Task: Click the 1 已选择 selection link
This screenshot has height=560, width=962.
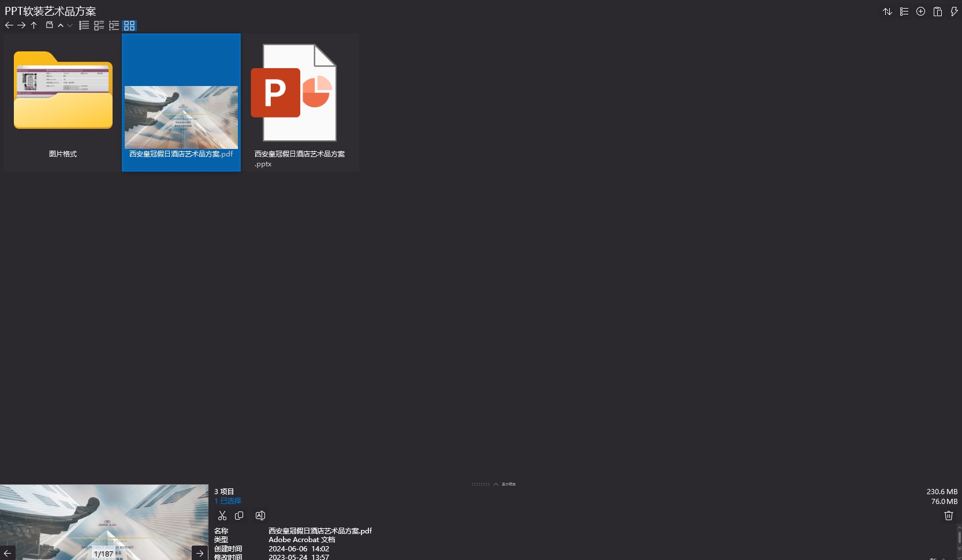Action: (x=228, y=501)
